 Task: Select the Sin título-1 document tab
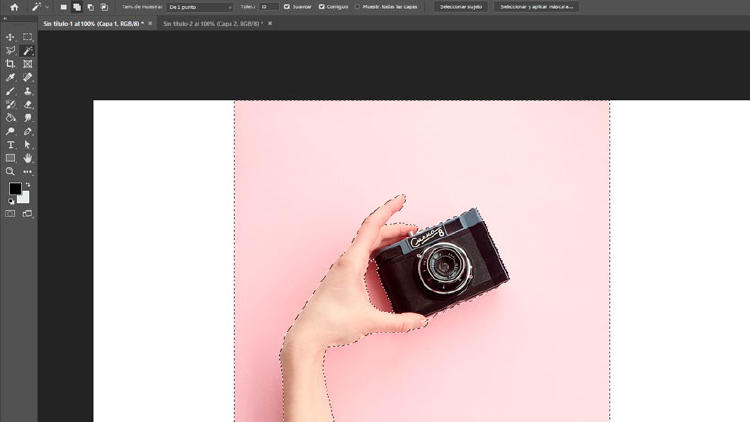92,23
